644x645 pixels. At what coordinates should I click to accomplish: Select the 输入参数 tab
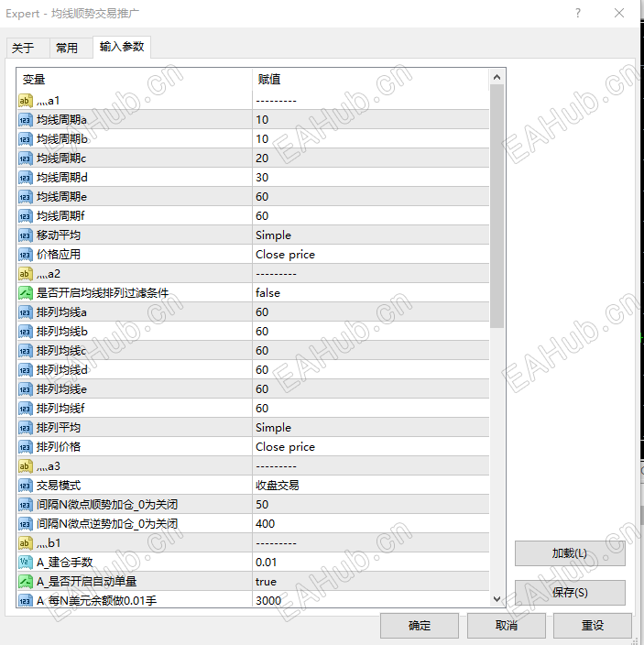[x=122, y=47]
